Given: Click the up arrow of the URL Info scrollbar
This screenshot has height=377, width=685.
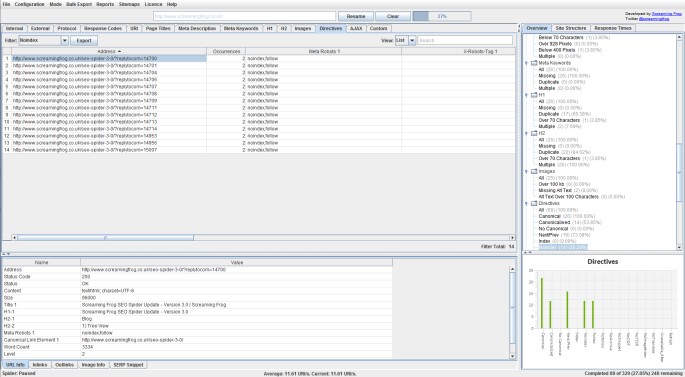Looking at the screenshot, I should [x=512, y=269].
